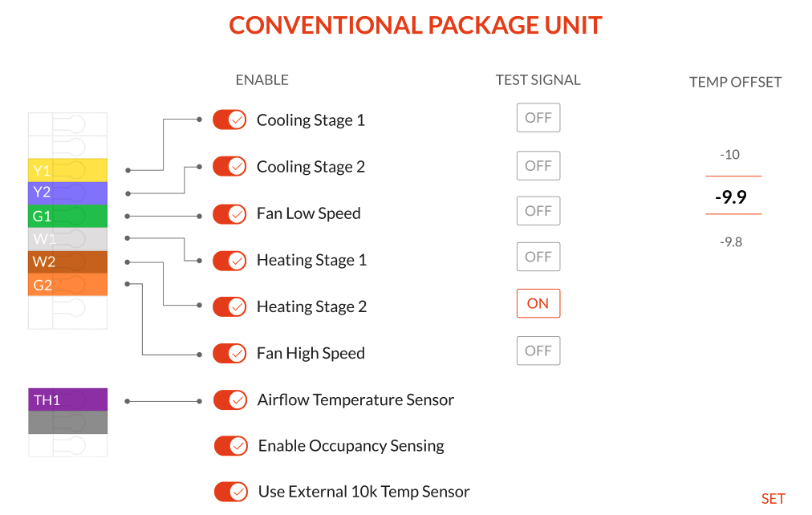Enable the Heating Stage 1 test signal
Screen dimensions: 812x515
click(538, 257)
